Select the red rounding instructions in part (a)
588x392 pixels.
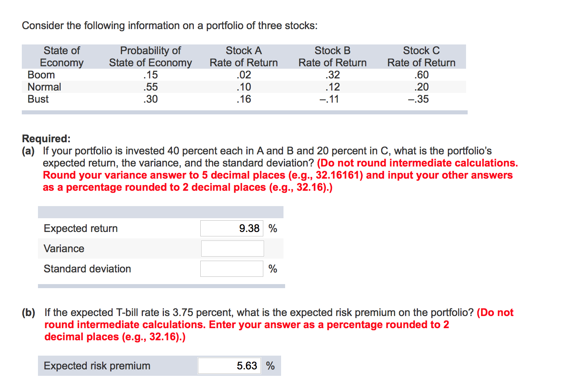tap(279, 175)
